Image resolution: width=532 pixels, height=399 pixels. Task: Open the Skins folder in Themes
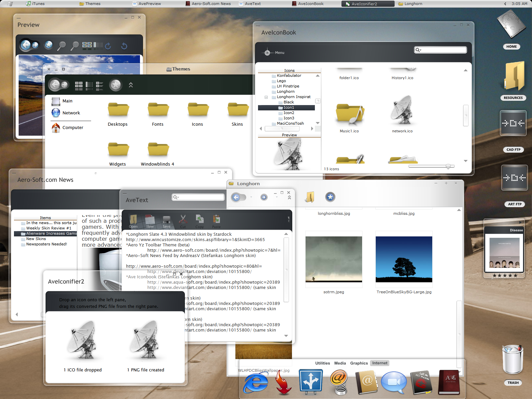237,114
